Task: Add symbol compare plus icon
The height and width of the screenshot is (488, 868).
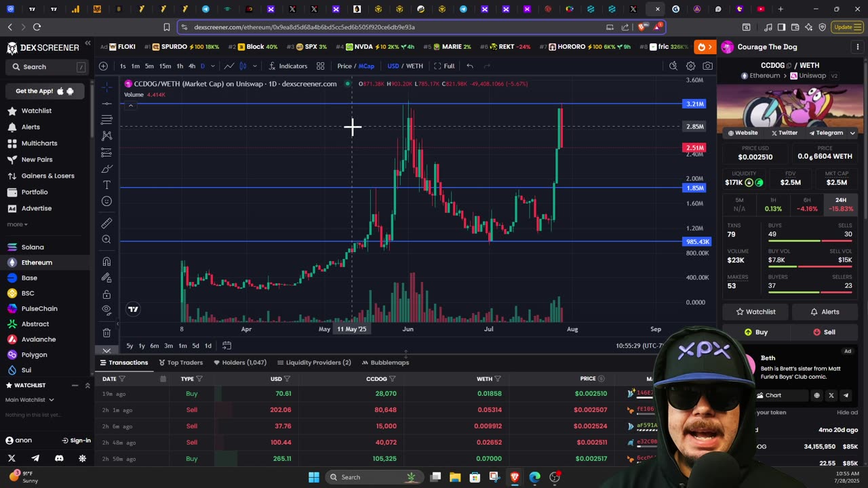Action: click(x=103, y=66)
